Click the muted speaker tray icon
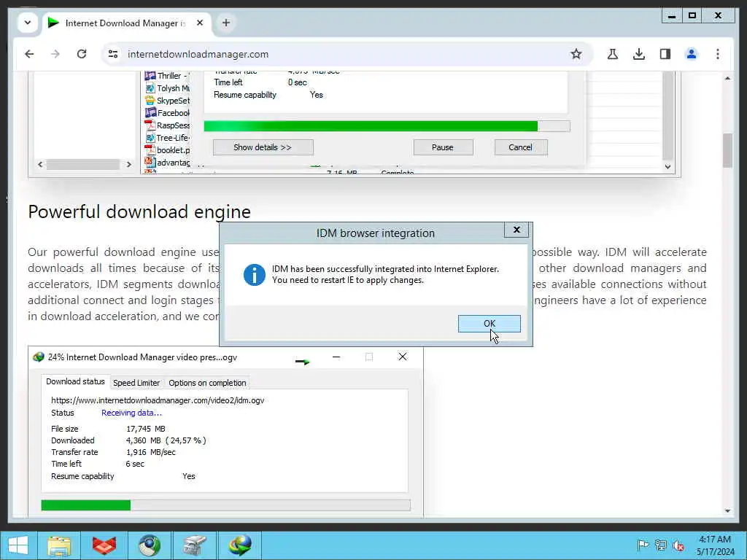Viewport: 747px width, 560px height. point(678,545)
